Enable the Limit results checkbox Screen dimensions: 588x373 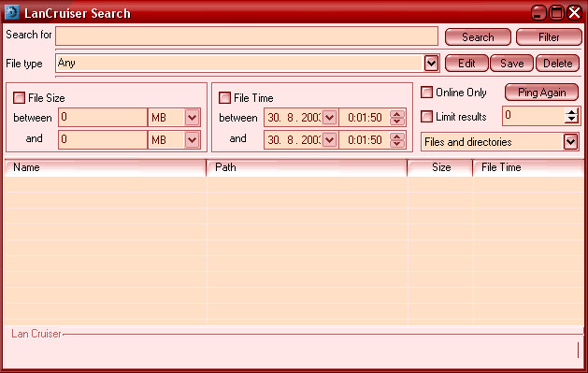426,116
